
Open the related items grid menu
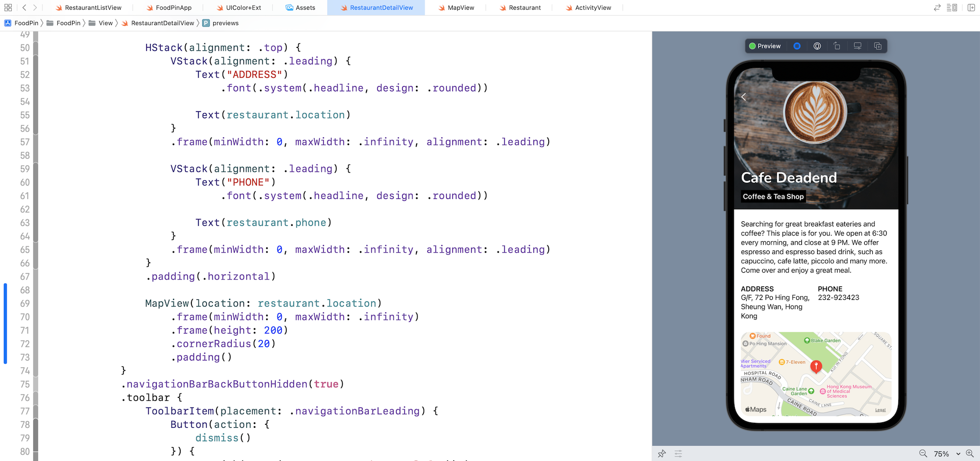(8, 8)
